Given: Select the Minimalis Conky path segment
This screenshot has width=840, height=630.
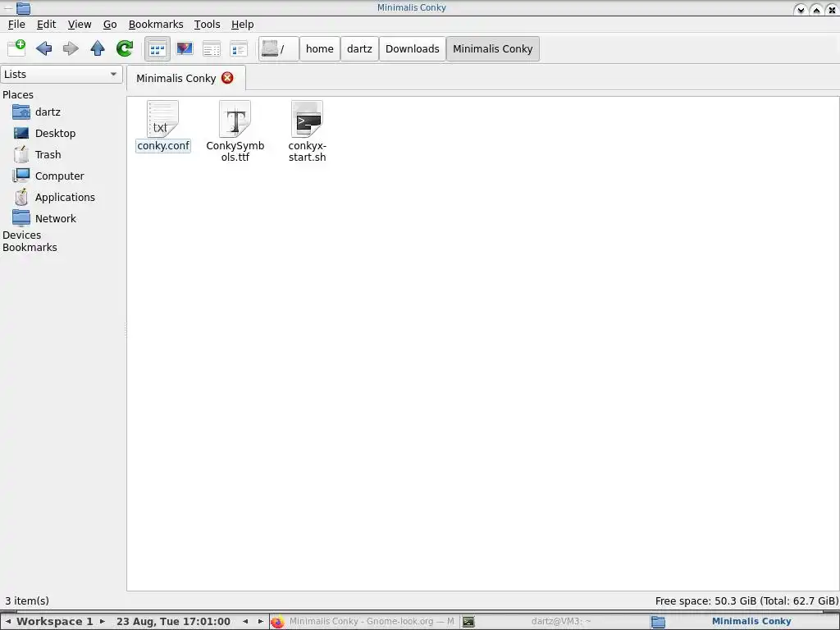Looking at the screenshot, I should click(x=493, y=48).
